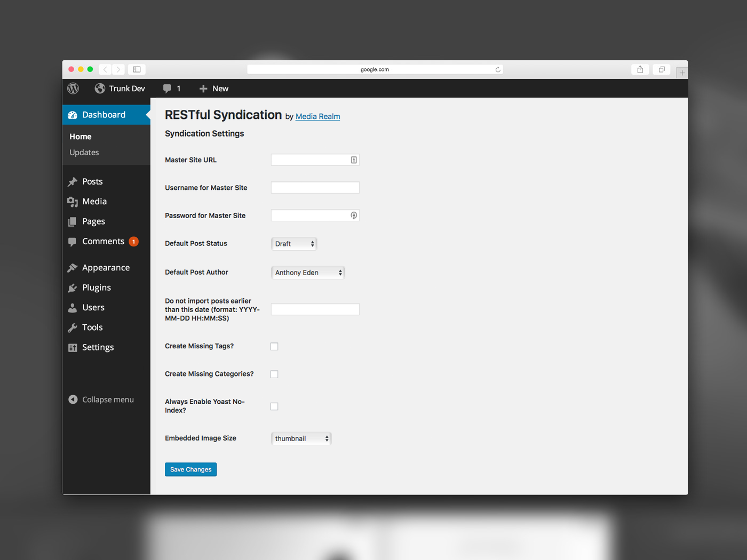Click the Safari share icon
Screen dimensions: 747x560
click(640, 69)
